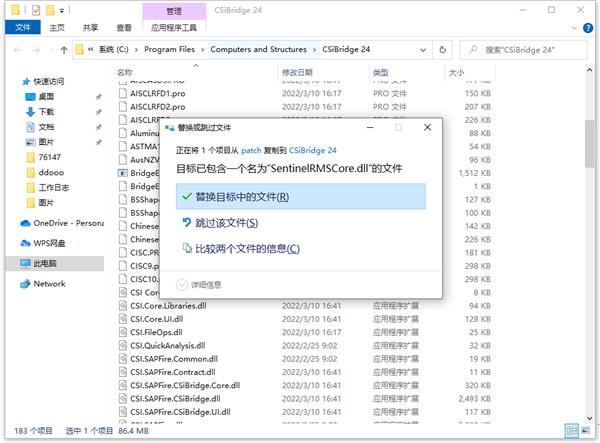The height and width of the screenshot is (443, 600).
Task: Open pinned 图片 in navigation pane
Action: click(x=46, y=142)
